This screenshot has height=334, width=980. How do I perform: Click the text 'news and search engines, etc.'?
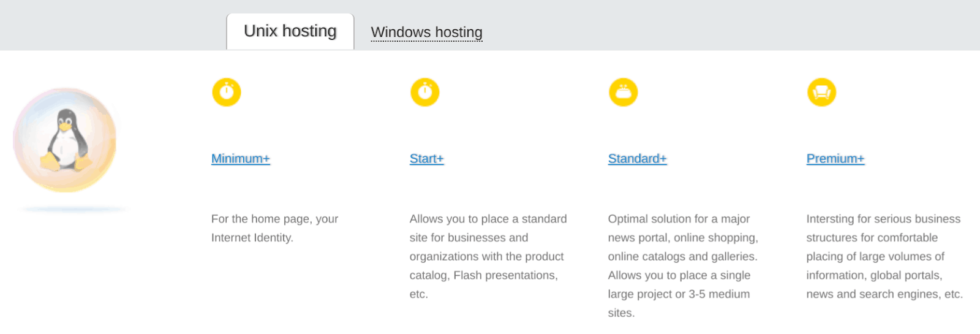[x=884, y=294]
